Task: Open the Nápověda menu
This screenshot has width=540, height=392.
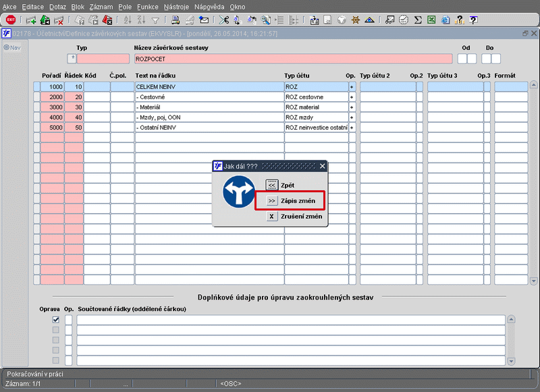Action: pos(209,7)
